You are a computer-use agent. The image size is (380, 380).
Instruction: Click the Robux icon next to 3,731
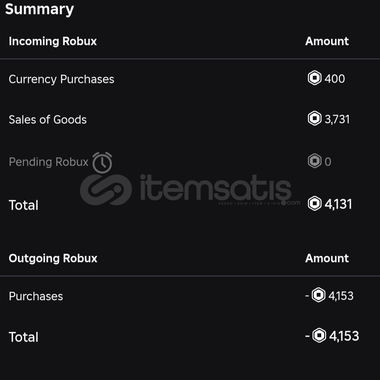pyautogui.click(x=314, y=119)
